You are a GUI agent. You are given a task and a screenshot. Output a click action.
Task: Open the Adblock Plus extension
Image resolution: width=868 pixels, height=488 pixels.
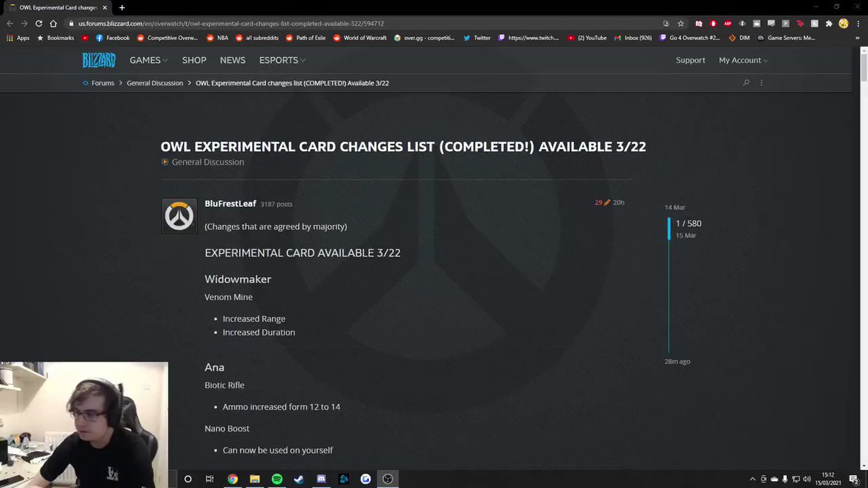[x=728, y=22]
